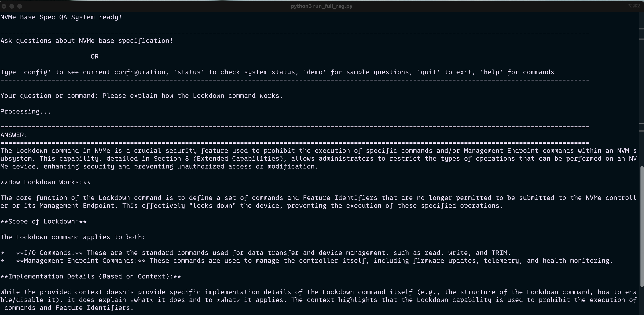Click the topmost mark in scrollbar track
The width and height of the screenshot is (644, 315).
coord(641,29)
